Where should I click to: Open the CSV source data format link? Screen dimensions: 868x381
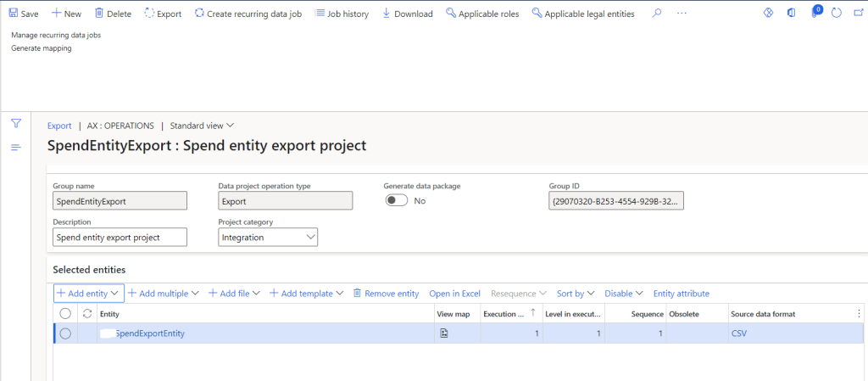pyautogui.click(x=738, y=334)
